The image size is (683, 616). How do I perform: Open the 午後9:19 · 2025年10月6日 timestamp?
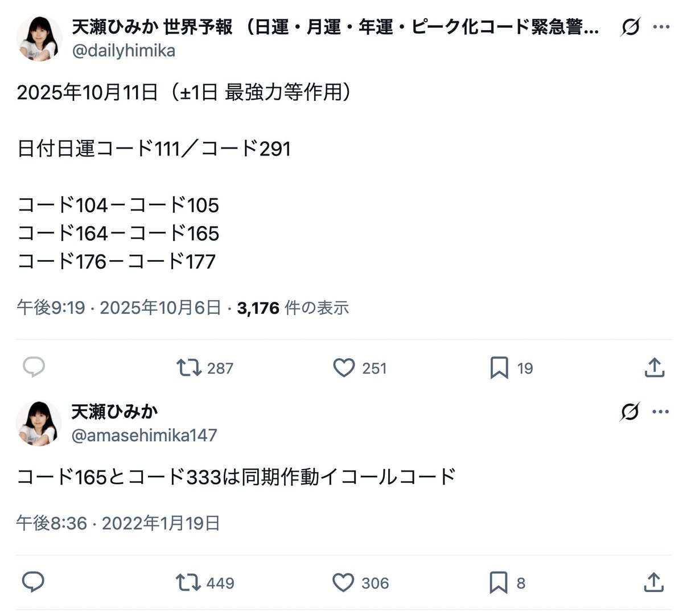point(118,308)
